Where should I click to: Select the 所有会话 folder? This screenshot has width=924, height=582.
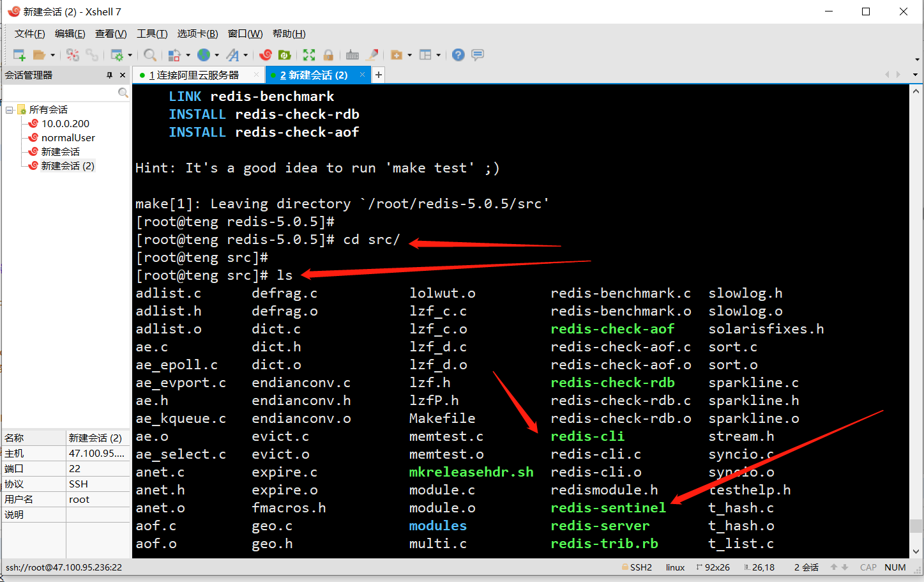tap(48, 110)
